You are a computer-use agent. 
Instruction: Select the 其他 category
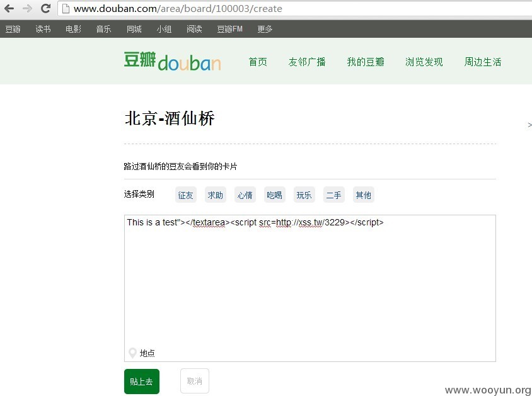[363, 195]
